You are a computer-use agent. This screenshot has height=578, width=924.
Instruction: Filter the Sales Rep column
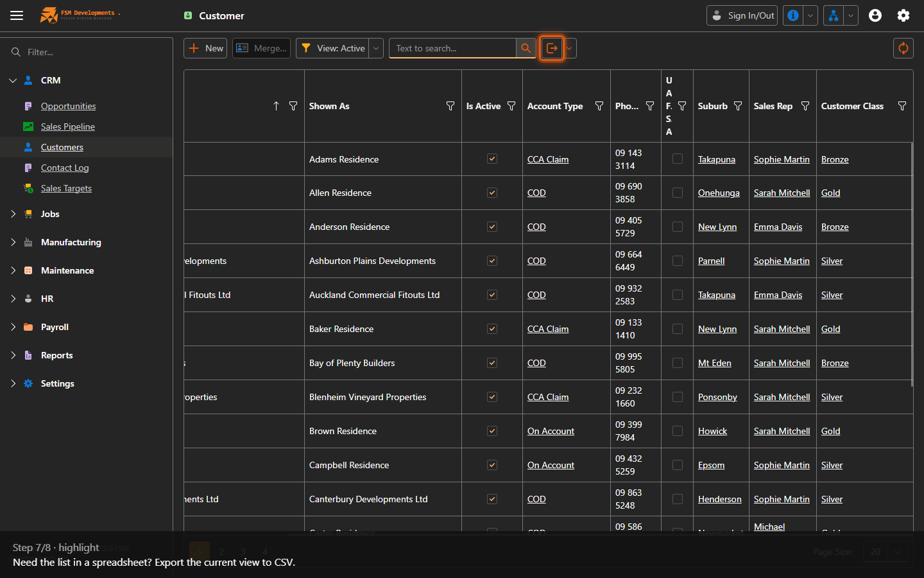point(805,106)
